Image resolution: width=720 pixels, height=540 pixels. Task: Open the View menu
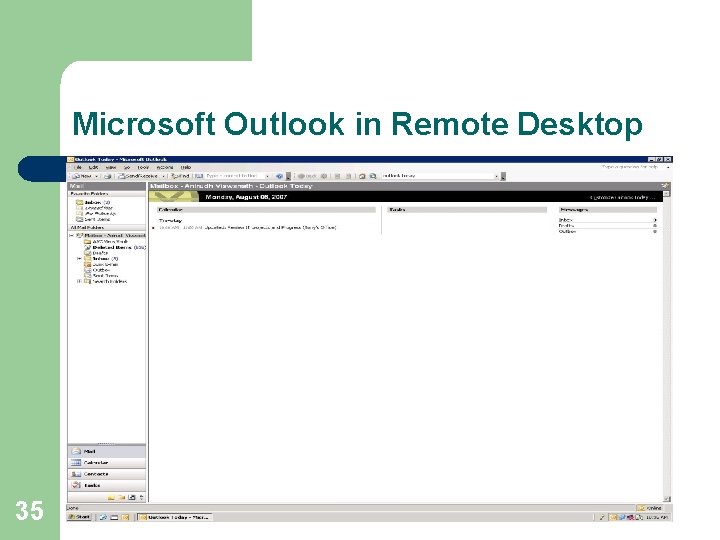click(111, 168)
